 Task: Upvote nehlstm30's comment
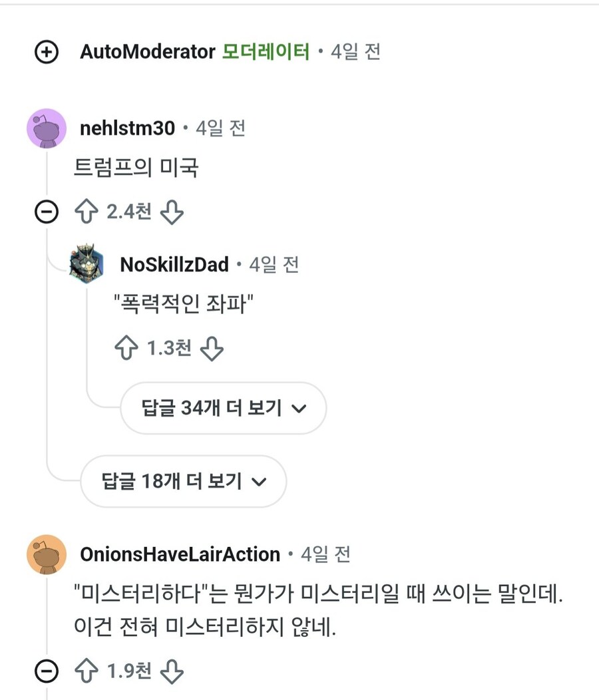point(85,212)
